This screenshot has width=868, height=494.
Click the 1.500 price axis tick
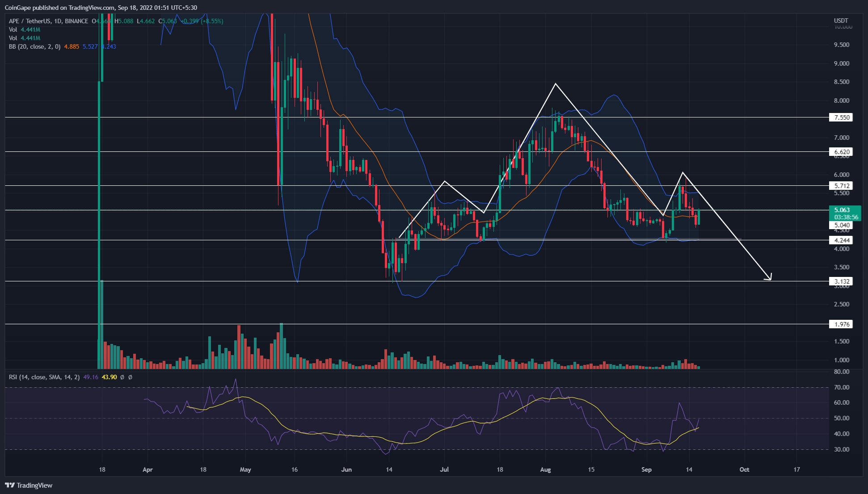(x=842, y=341)
